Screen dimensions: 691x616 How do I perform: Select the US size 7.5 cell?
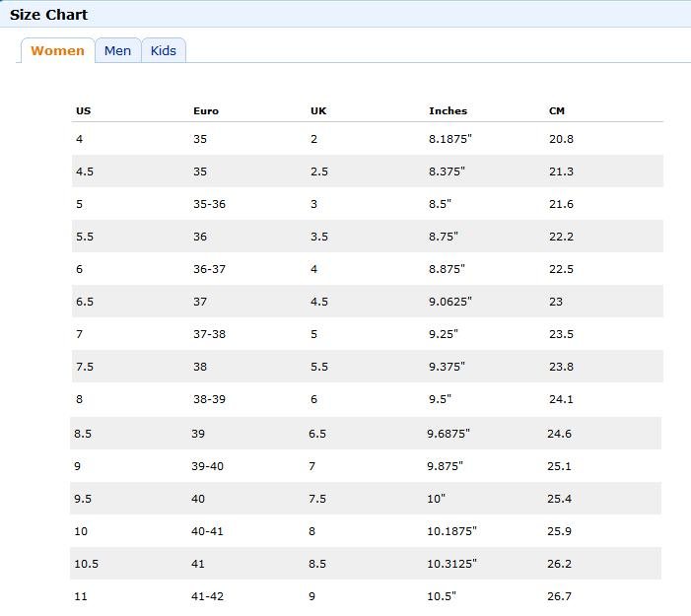85,367
